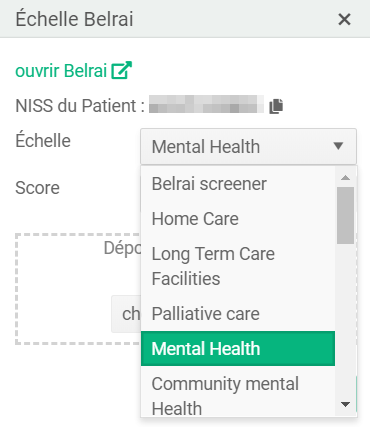The image size is (370, 427).
Task: Click inside the dashed file drop zone
Action: point(78,289)
